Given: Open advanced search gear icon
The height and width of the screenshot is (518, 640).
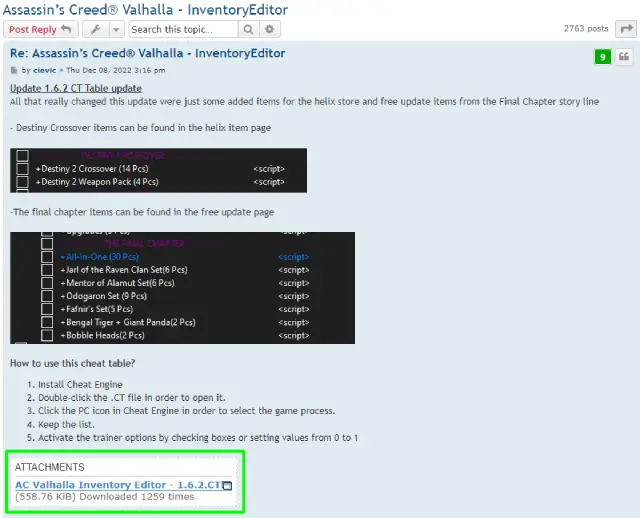Looking at the screenshot, I should pos(269,29).
